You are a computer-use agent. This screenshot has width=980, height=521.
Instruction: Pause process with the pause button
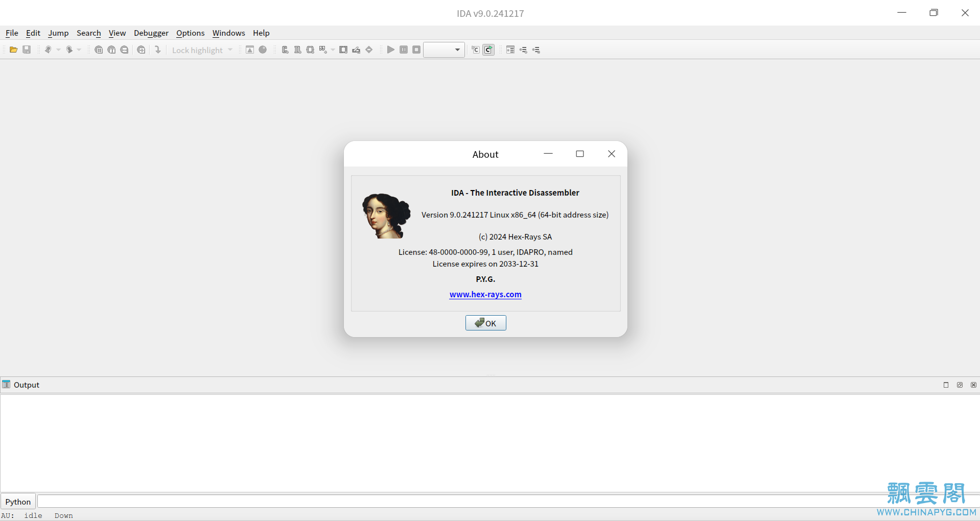404,50
